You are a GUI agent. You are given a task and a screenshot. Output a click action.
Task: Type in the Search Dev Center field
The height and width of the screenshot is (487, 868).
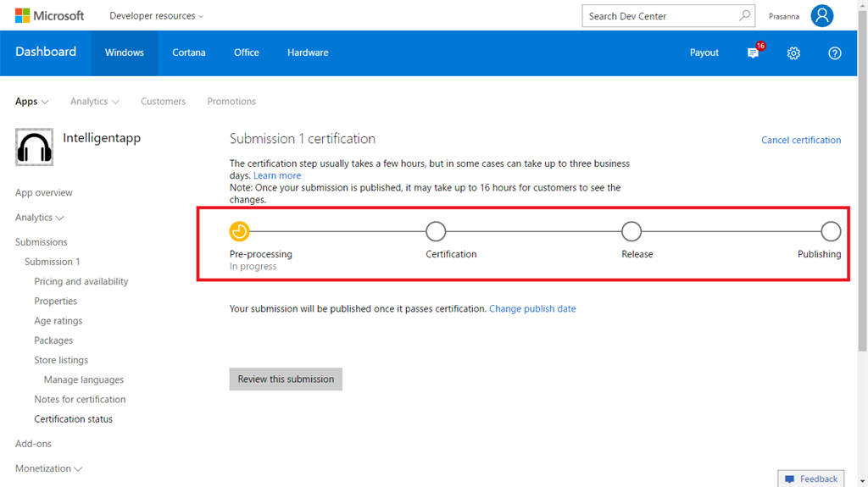click(x=657, y=16)
